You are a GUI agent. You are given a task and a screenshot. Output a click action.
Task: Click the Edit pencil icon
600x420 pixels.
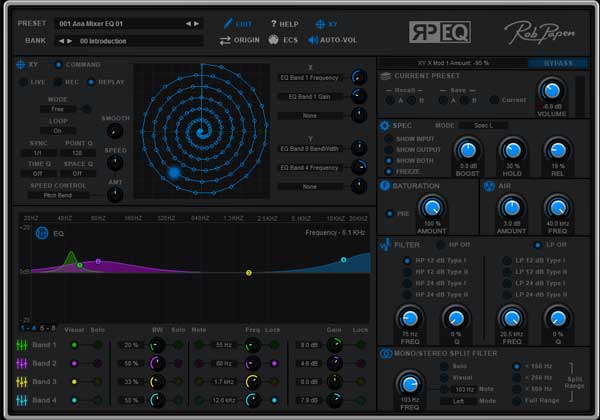228,24
